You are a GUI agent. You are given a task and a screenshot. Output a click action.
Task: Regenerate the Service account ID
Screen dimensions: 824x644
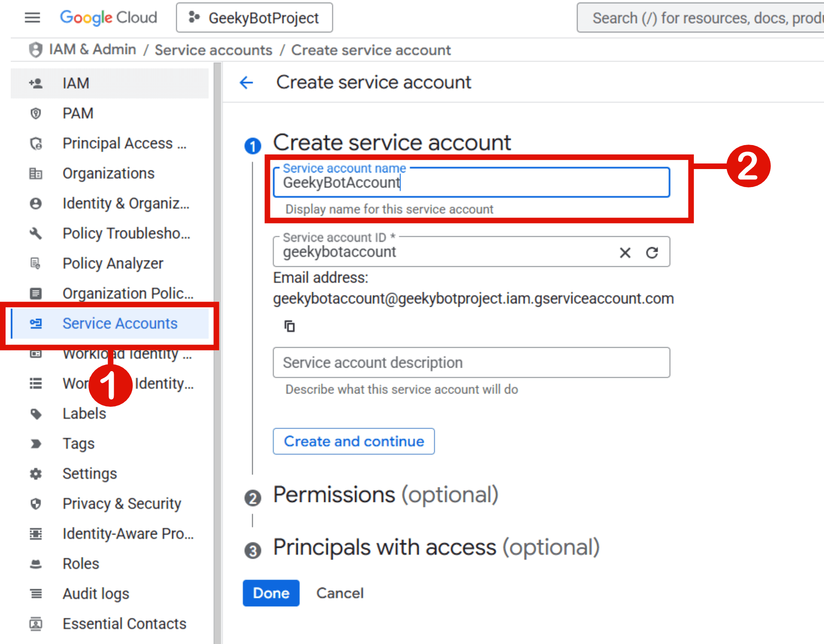(652, 253)
